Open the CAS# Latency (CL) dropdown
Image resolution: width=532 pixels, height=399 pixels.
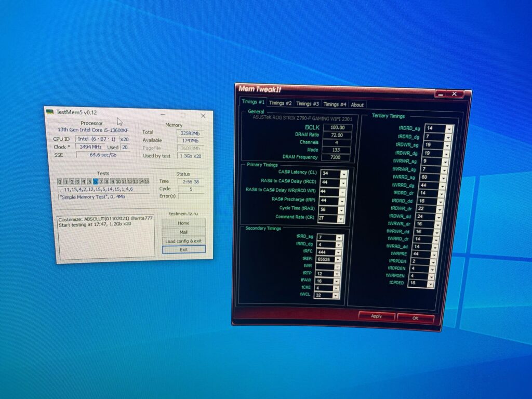pos(344,174)
